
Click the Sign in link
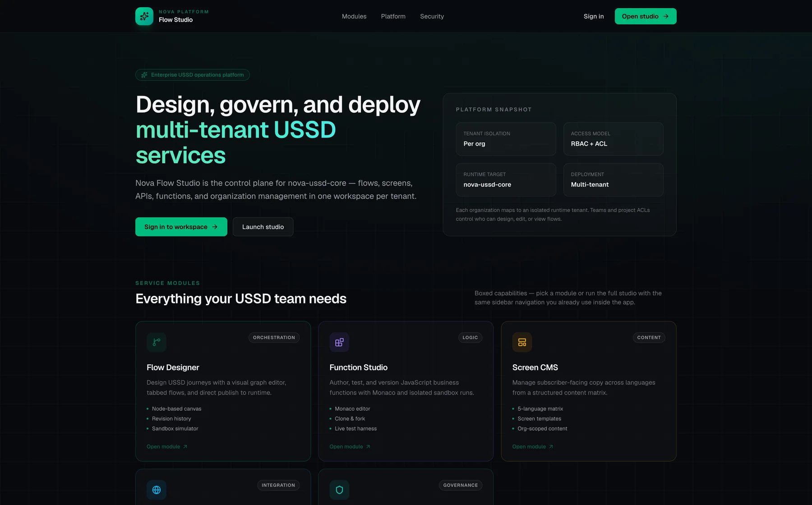[594, 16]
